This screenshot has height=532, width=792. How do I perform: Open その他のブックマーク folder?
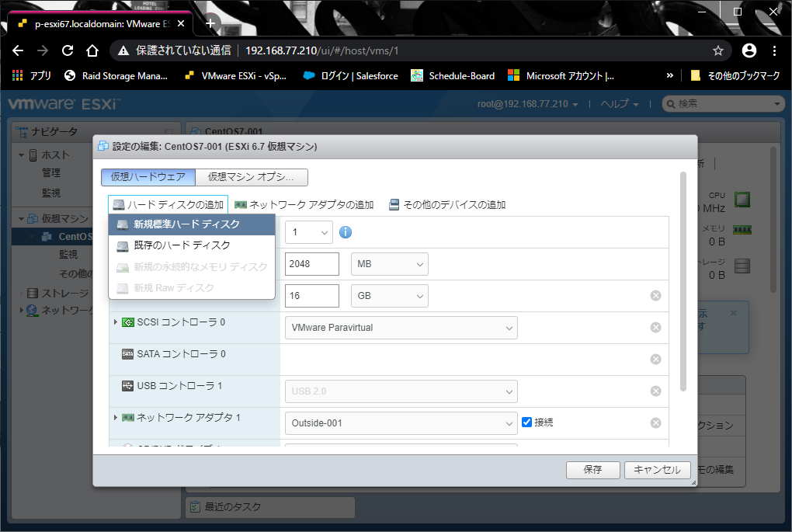[x=735, y=76]
